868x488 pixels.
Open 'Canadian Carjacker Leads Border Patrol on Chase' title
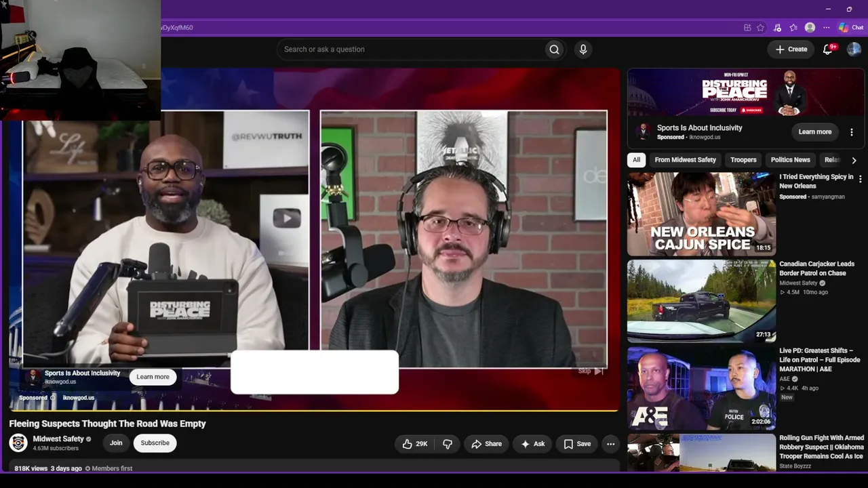[817, 268]
